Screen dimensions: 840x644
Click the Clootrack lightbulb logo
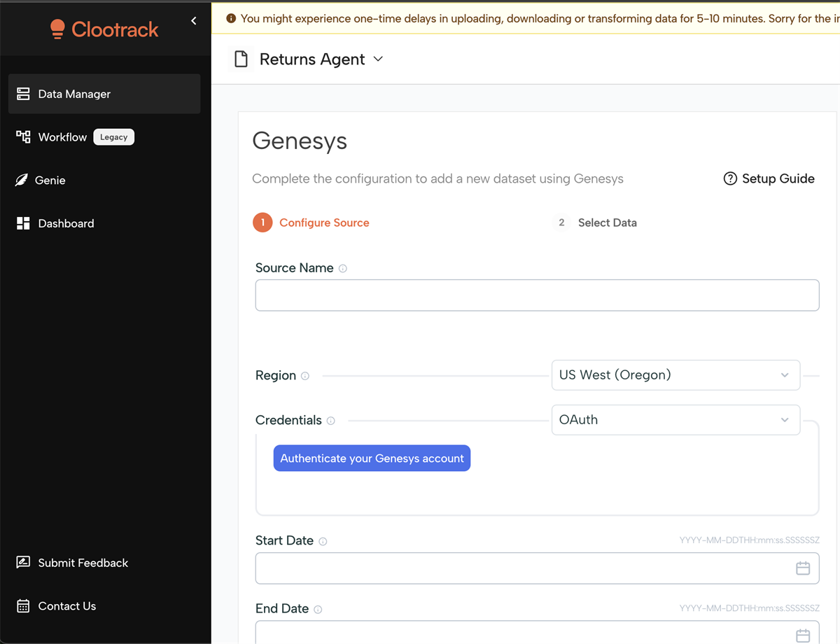pos(57,29)
